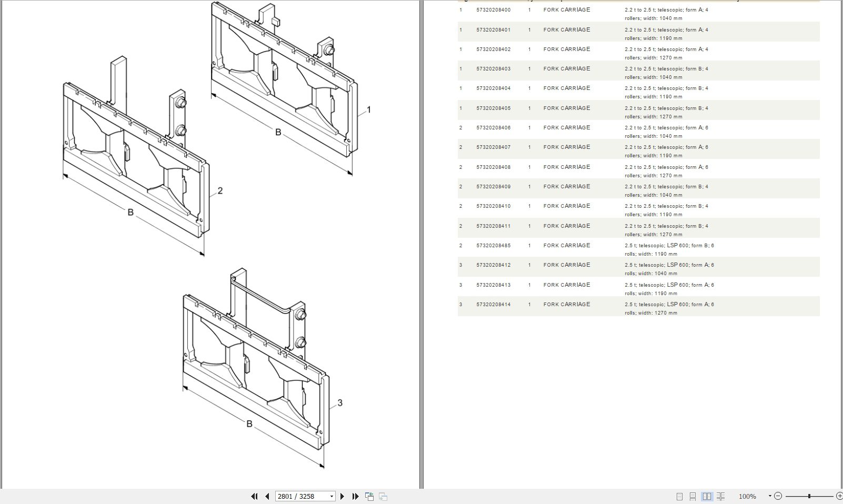
Task: Click callout number 2 in the diagram
Action: click(220, 190)
